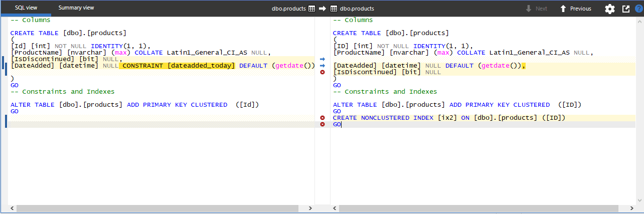Click blue merge arrow beside IsDiscontinued line

pyautogui.click(x=323, y=59)
